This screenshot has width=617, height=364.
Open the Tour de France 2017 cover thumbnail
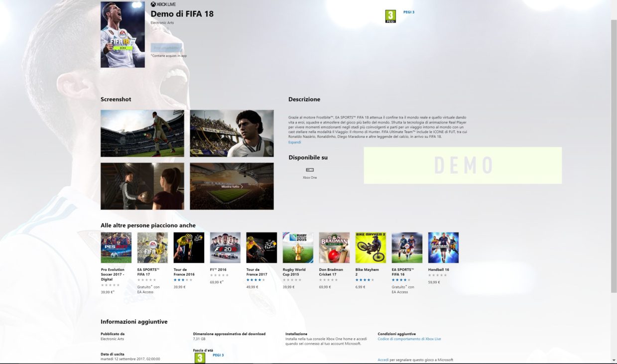coord(261,247)
